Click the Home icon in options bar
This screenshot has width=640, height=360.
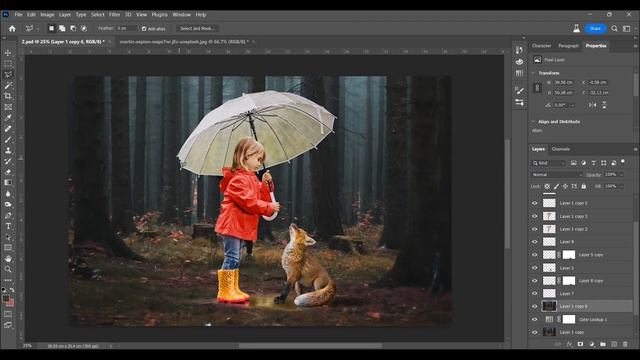point(12,29)
